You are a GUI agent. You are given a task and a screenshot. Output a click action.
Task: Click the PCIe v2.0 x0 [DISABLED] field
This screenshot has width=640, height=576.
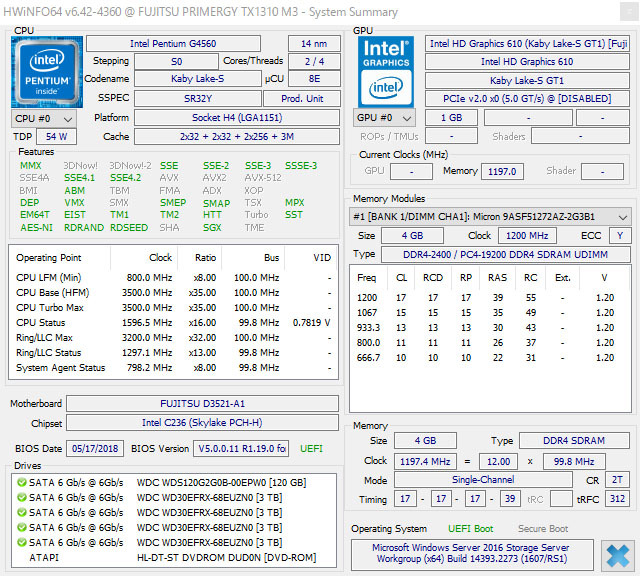pyautogui.click(x=527, y=99)
